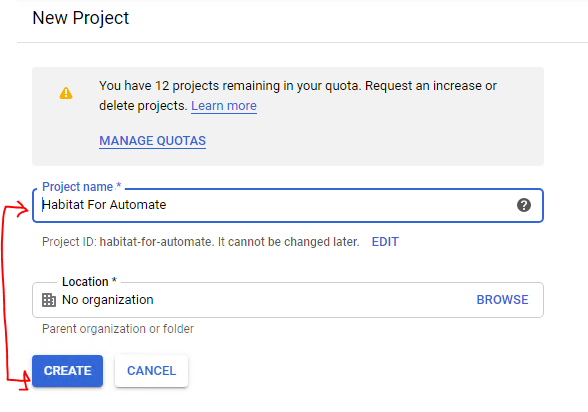Click the New Project page heading
The image size is (588, 412).
(x=81, y=18)
